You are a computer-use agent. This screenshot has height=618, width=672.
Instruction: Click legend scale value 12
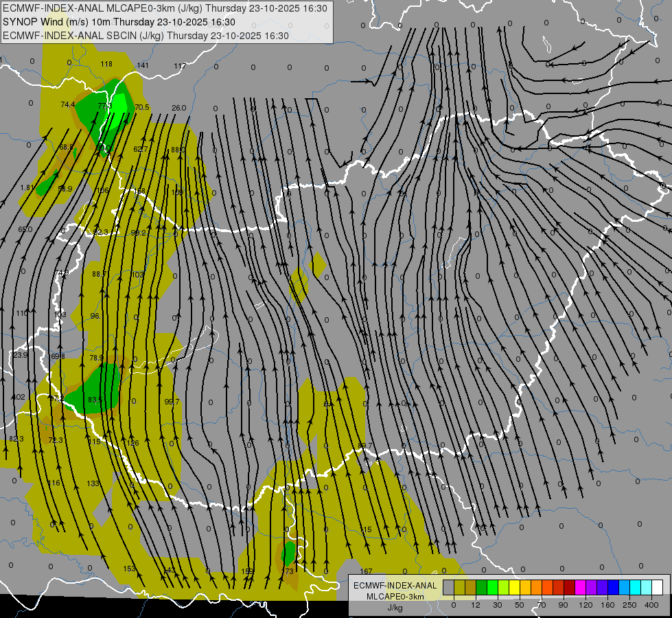[476, 605]
